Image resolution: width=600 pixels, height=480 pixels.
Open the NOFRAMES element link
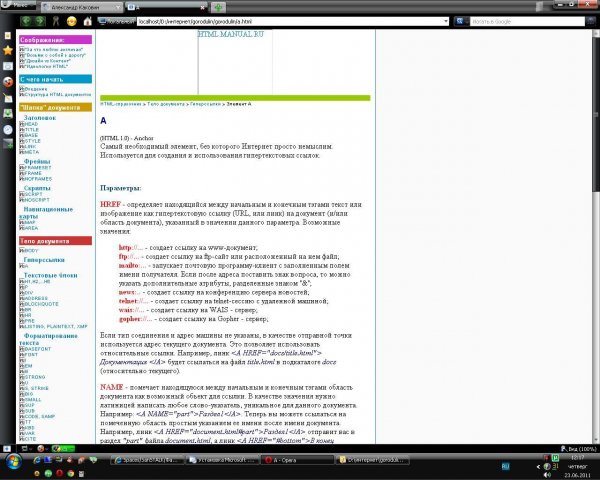click(38, 179)
